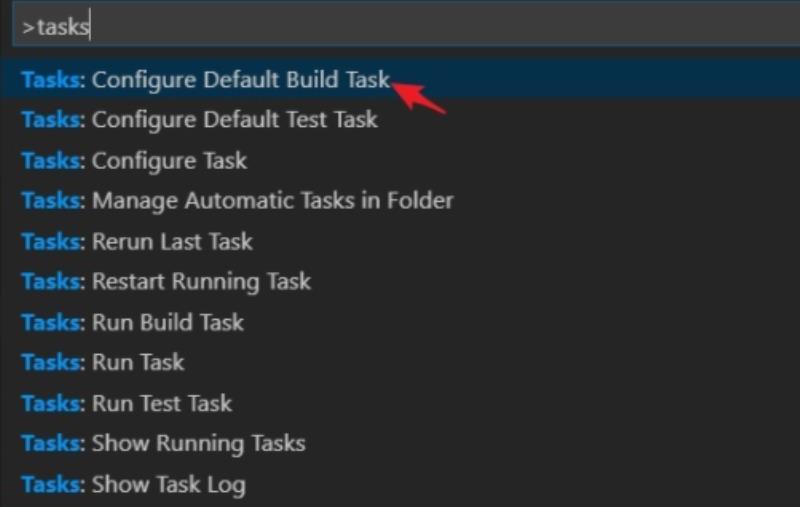Select Manage Automatic Tasks in Folder

400,200
